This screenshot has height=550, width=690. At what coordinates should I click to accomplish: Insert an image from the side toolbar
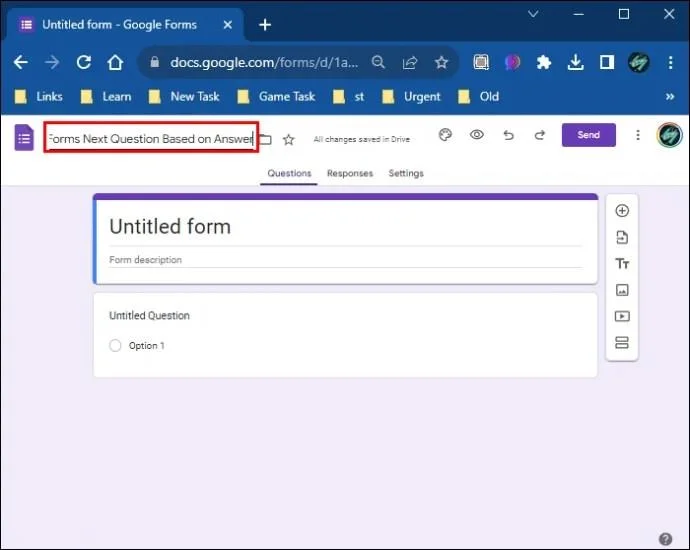[621, 290]
